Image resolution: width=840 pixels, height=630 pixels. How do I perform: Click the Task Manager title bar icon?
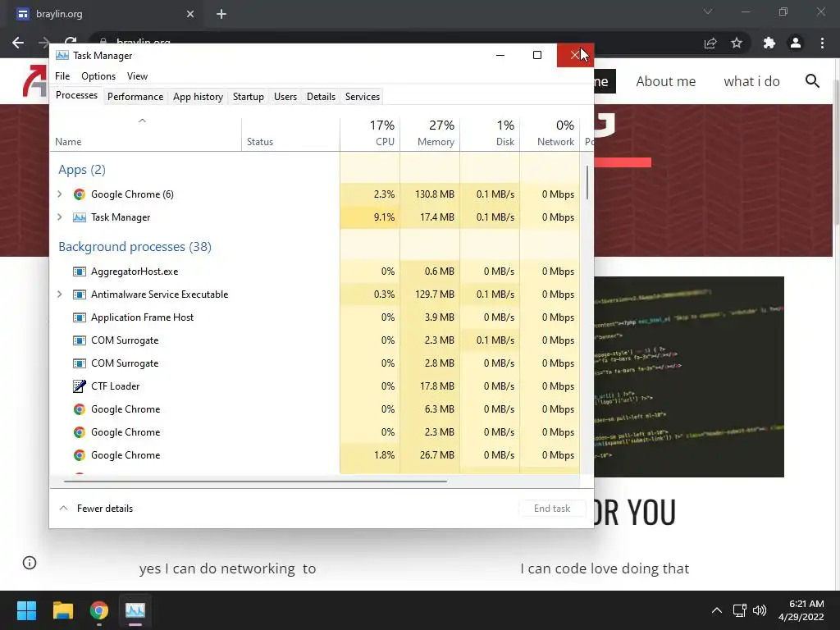point(62,55)
